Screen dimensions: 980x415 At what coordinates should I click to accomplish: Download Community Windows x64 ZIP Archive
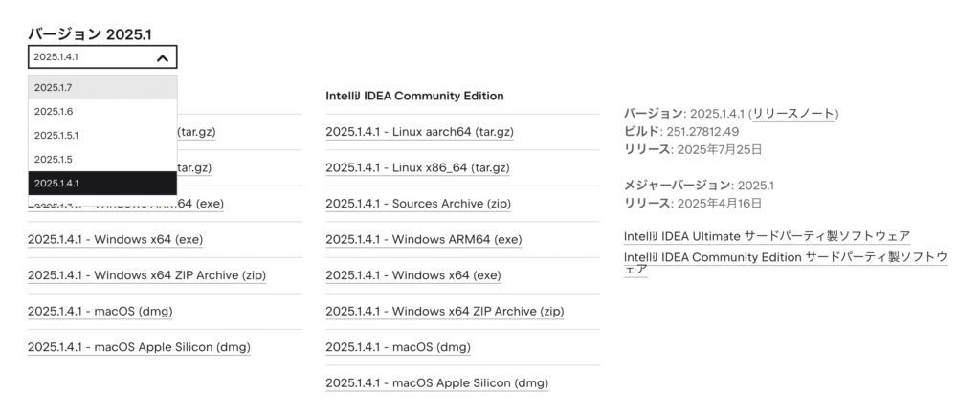click(x=444, y=311)
